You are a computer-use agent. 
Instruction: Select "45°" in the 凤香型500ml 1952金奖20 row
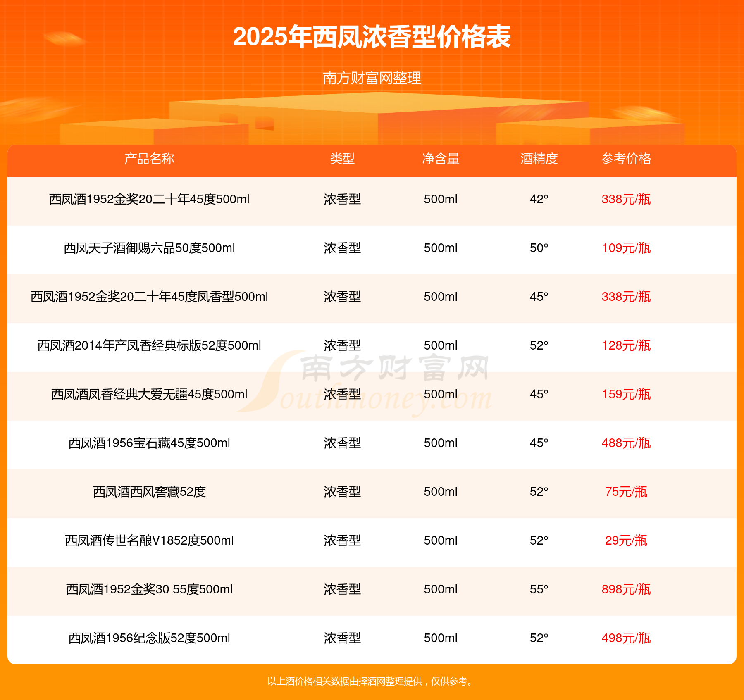[539, 297]
